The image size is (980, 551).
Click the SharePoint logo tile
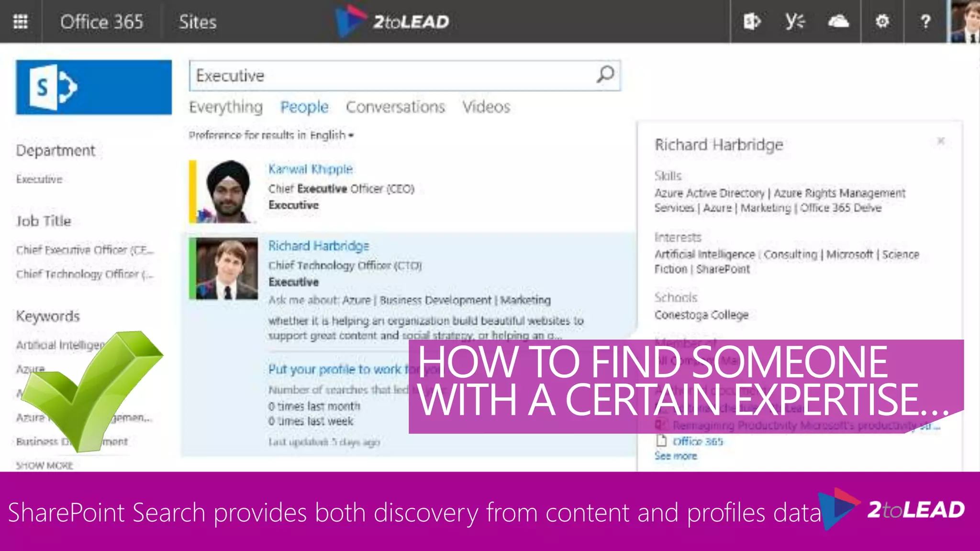pyautogui.click(x=94, y=87)
